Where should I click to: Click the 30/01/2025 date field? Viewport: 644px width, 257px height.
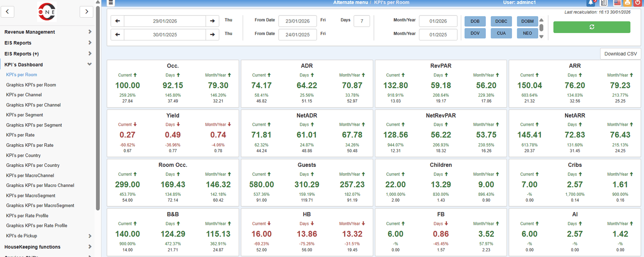pos(165,35)
